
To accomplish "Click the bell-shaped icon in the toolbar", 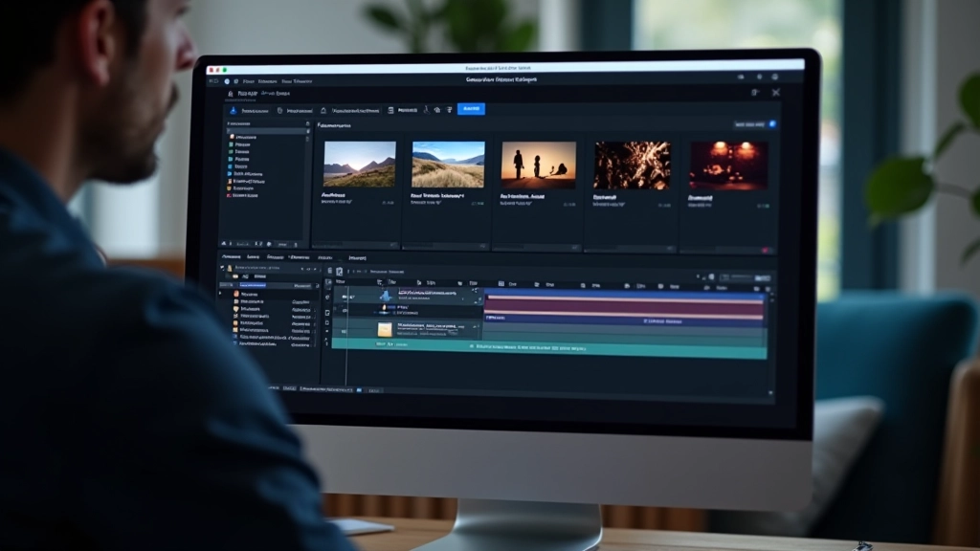I will pyautogui.click(x=323, y=111).
